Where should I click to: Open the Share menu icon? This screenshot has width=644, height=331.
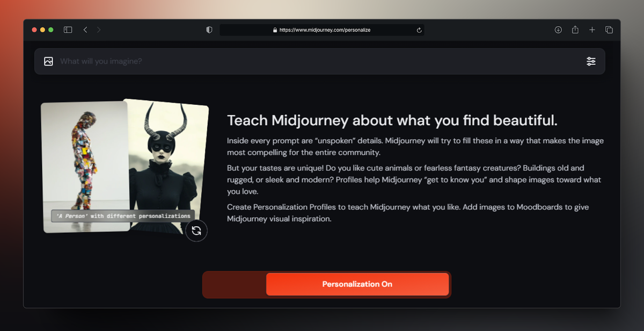(575, 30)
